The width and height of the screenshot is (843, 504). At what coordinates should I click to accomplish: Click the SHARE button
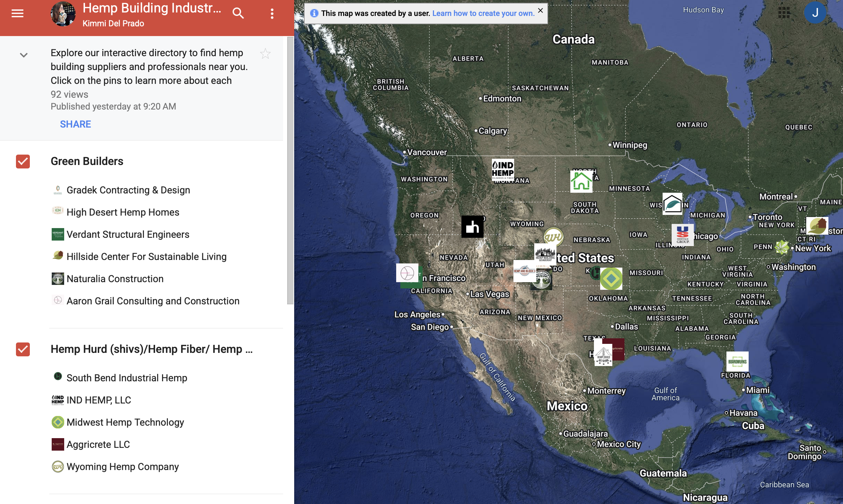click(x=75, y=124)
